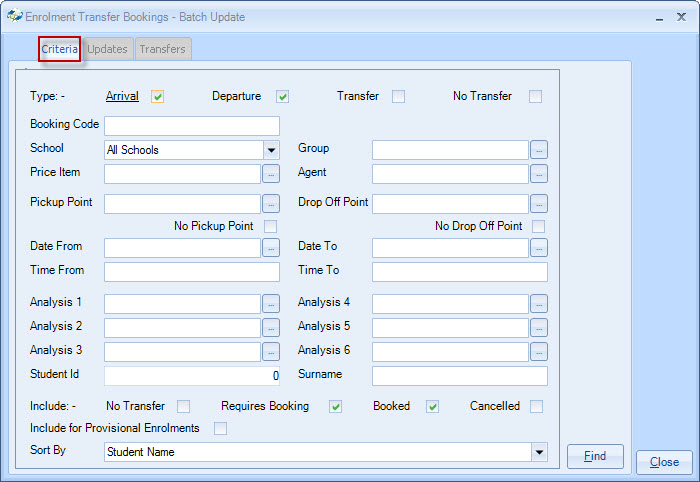Tick the Cancelled include checkbox
This screenshot has width=700, height=482.
pyautogui.click(x=537, y=407)
